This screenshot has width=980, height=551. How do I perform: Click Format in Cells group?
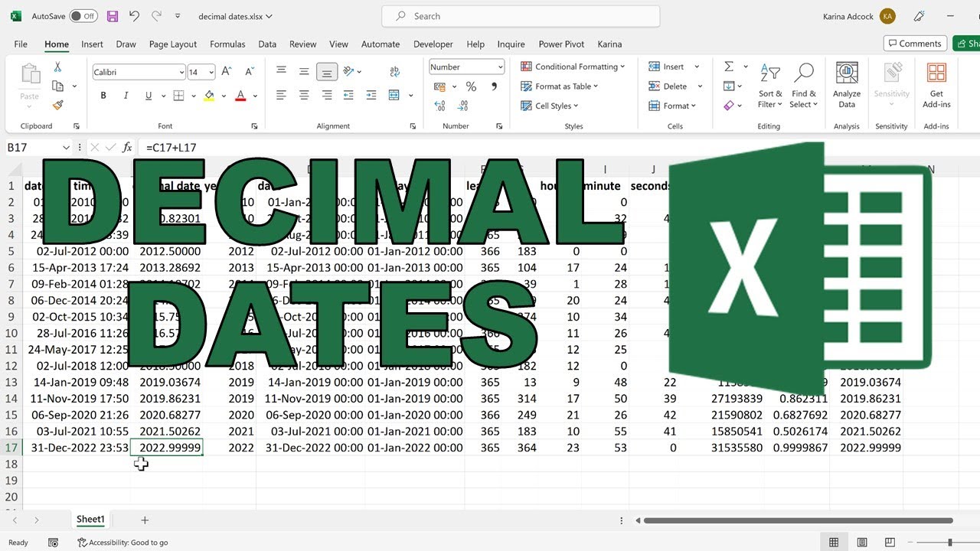click(672, 106)
